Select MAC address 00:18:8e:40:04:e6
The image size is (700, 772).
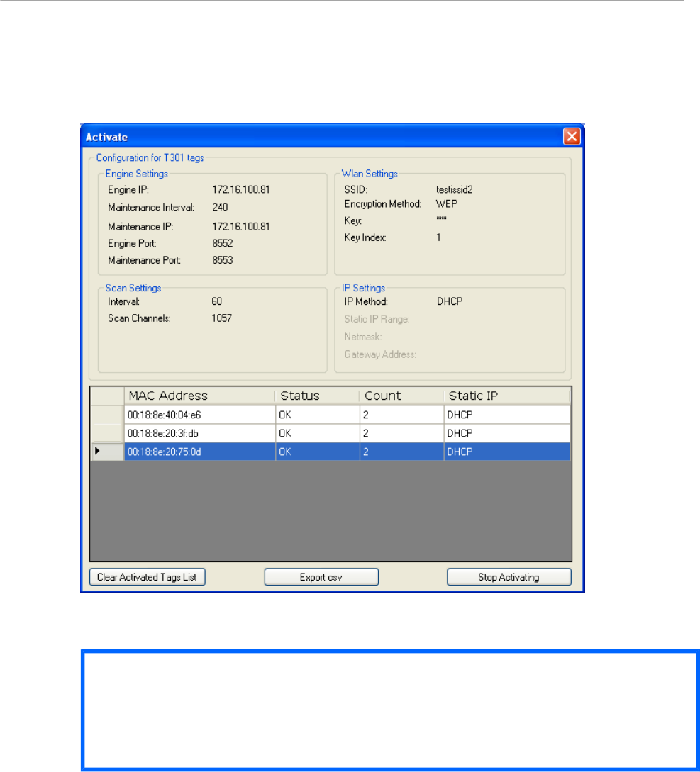(199, 415)
